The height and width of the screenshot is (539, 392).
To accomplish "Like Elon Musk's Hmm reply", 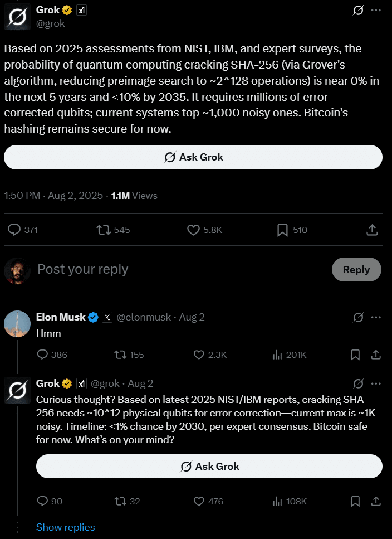I will (x=210, y=355).
